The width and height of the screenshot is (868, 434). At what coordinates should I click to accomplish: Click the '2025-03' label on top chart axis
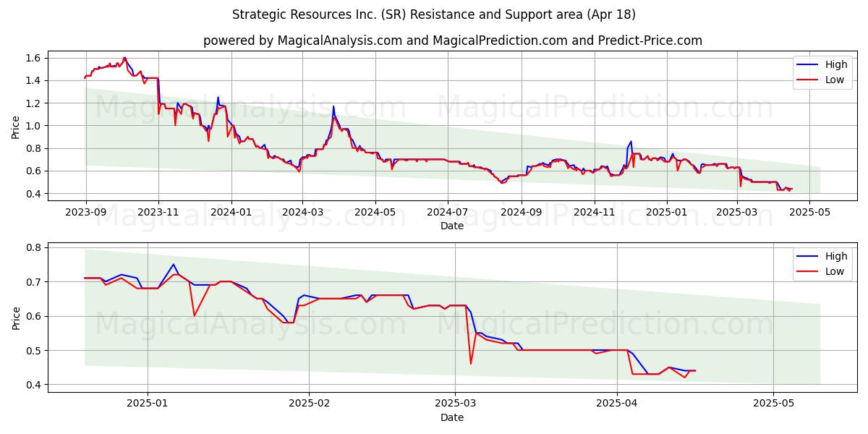click(x=736, y=213)
